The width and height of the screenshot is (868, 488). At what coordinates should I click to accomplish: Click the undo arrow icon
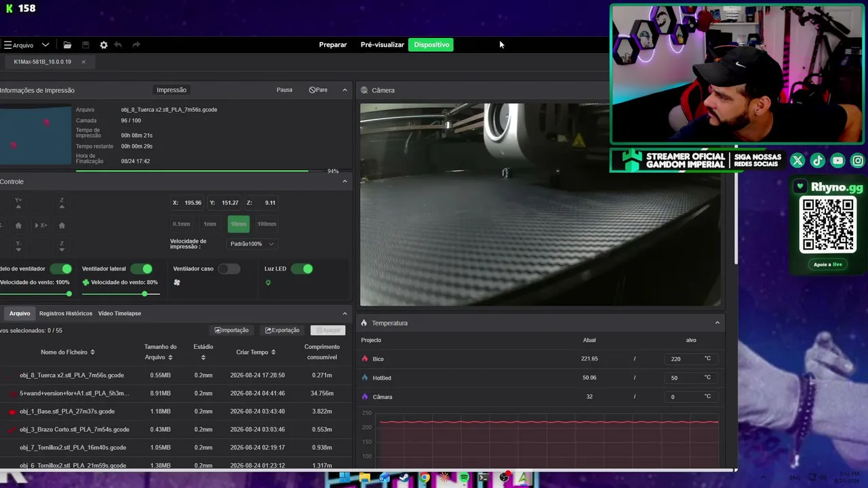118,45
